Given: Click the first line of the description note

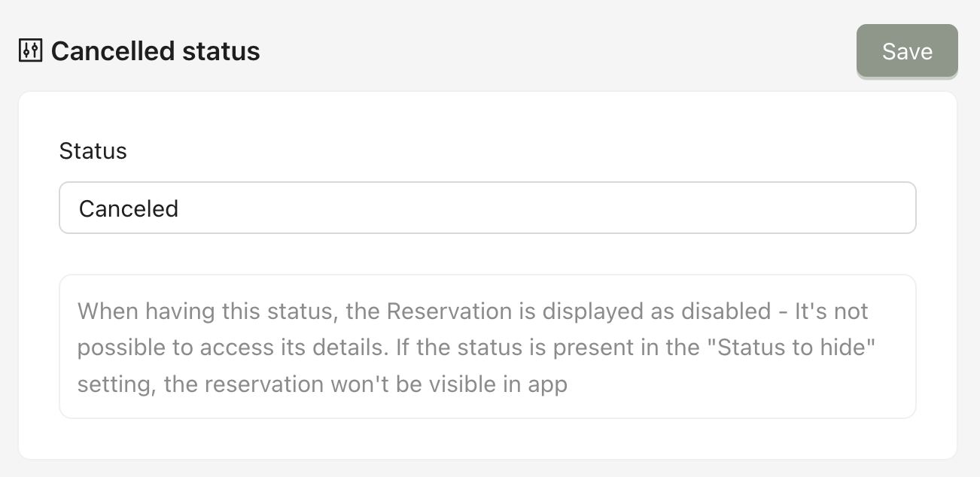Looking at the screenshot, I should tap(473, 311).
